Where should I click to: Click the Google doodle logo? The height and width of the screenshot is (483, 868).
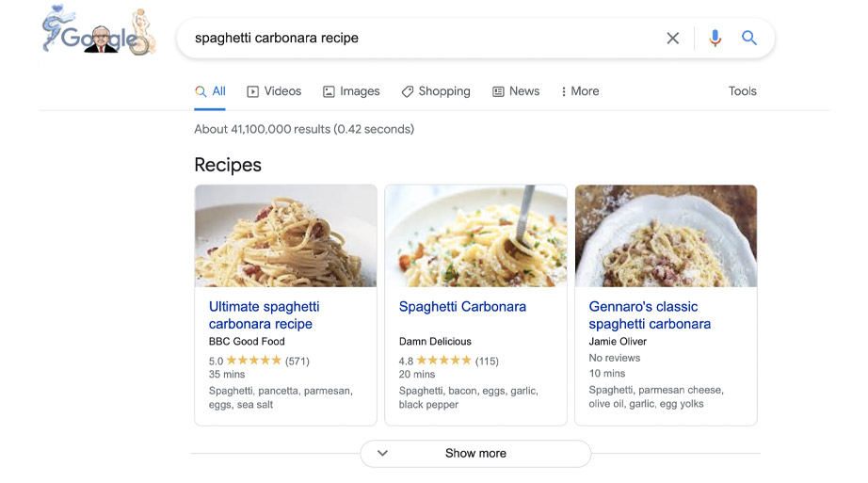pyautogui.click(x=97, y=33)
